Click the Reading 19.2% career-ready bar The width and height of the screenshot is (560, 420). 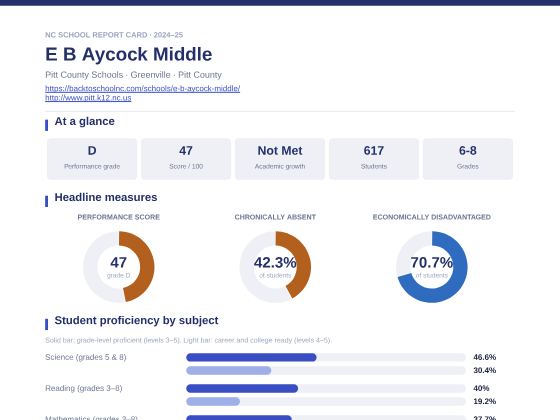click(x=326, y=401)
